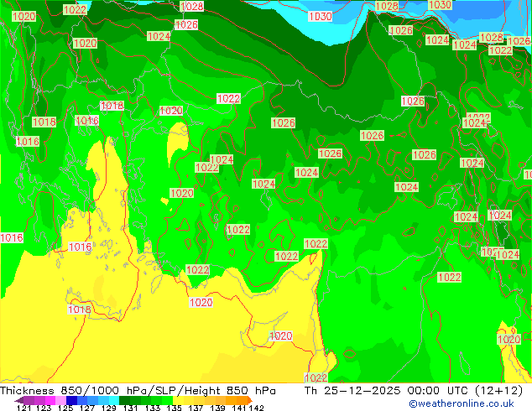Click the legend value 139

[x=217, y=408]
